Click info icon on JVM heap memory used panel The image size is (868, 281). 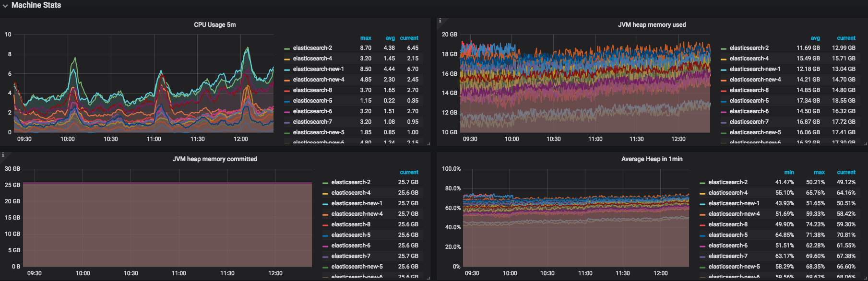click(440, 21)
